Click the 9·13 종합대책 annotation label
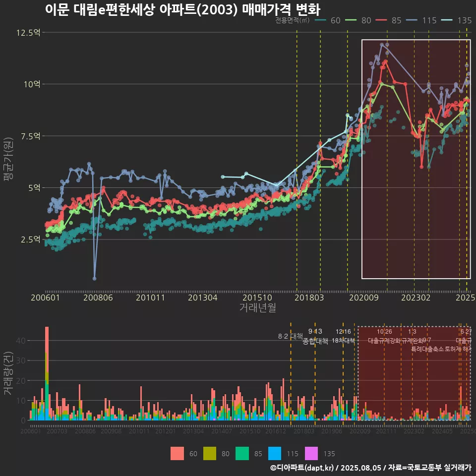The width and height of the screenshot is (476, 476). point(315,336)
